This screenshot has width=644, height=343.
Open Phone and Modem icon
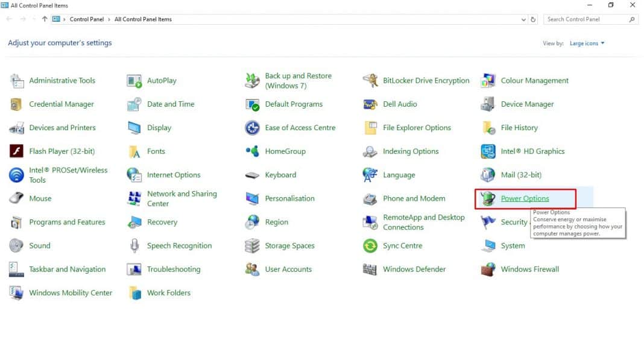[x=370, y=199]
